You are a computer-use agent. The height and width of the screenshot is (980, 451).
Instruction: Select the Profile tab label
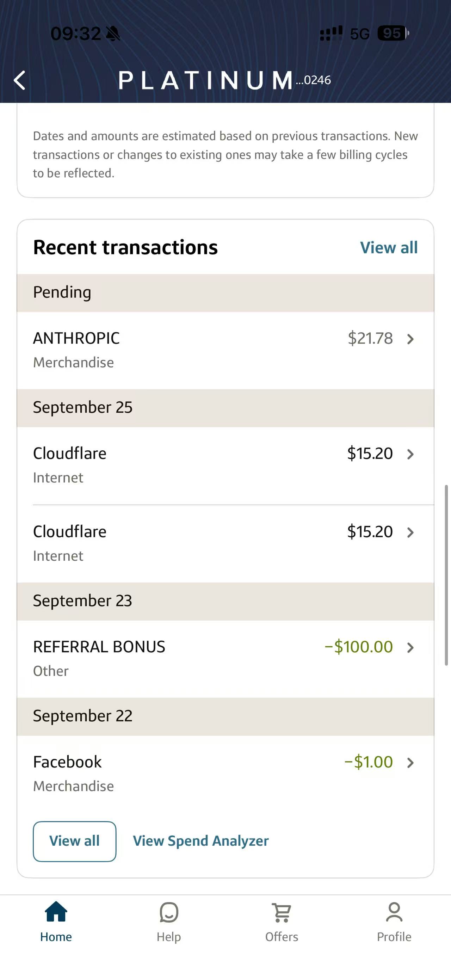(x=394, y=937)
